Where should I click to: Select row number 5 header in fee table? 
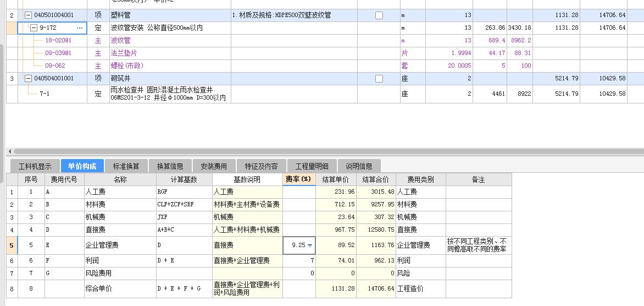12,245
